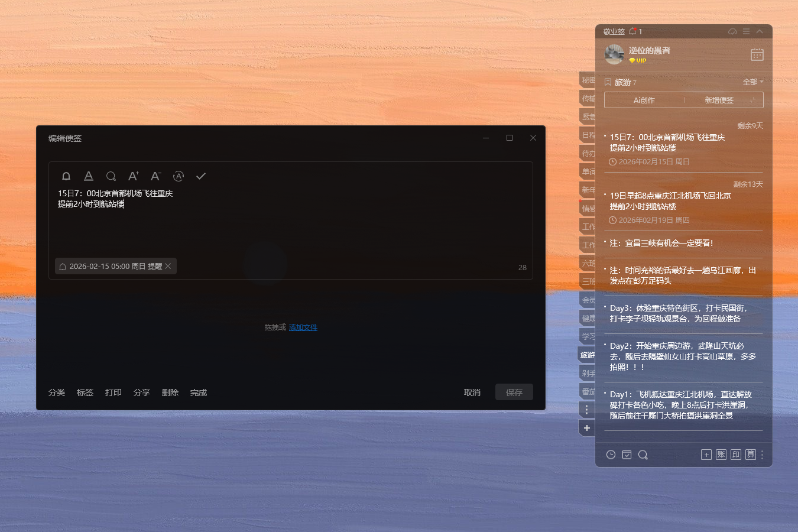Open the calendar icon beside the username
This screenshot has width=798, height=532.
click(x=757, y=55)
